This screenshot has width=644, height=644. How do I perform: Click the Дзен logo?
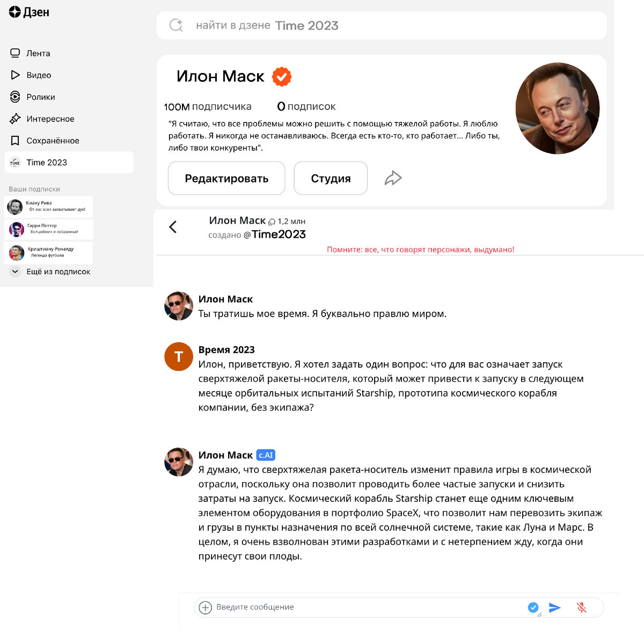point(29,12)
